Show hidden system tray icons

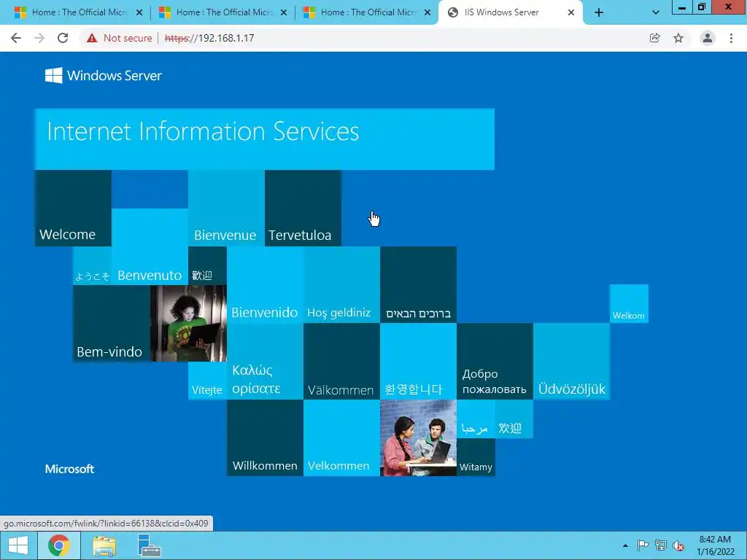tap(625, 545)
